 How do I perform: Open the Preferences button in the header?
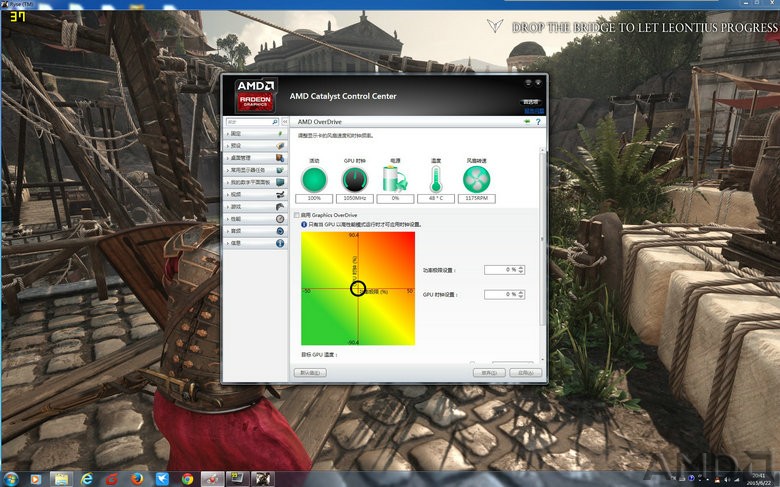click(x=531, y=102)
